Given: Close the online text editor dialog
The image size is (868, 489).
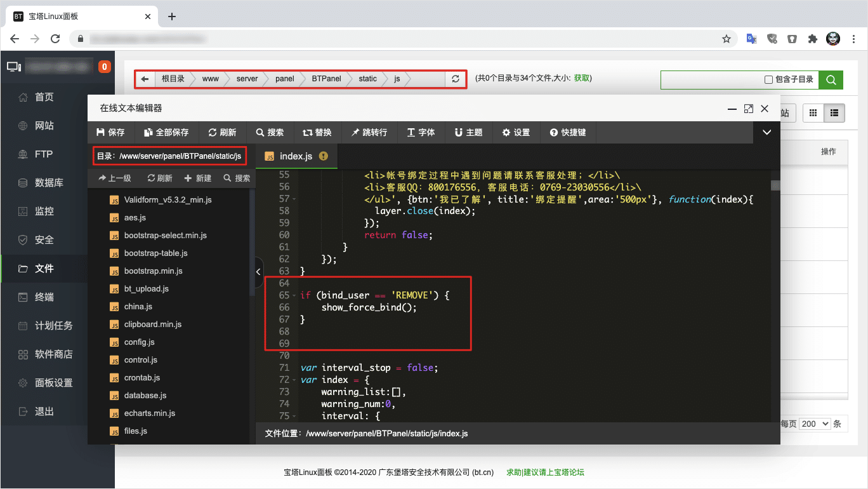Looking at the screenshot, I should 765,109.
